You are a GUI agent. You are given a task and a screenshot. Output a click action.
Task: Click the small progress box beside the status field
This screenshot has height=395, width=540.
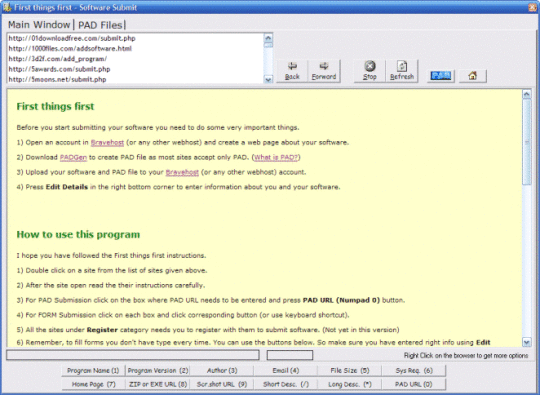pos(290,355)
